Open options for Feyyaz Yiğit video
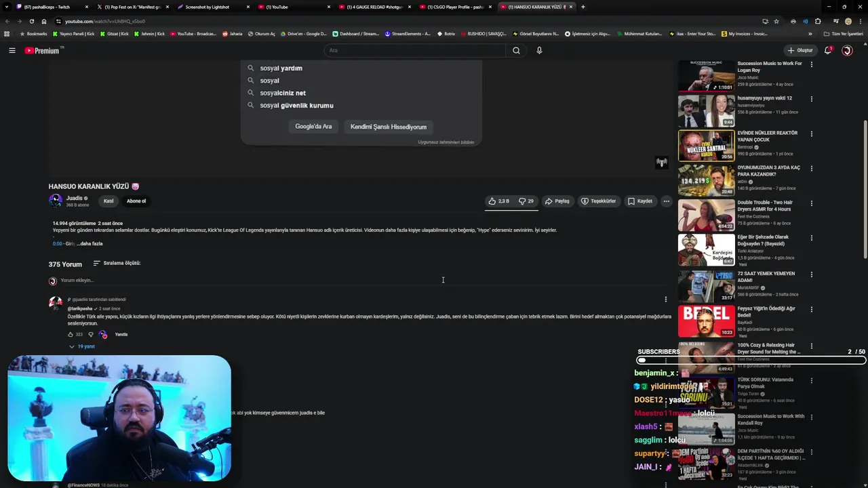The width and height of the screenshot is (868, 488). pos(811,310)
